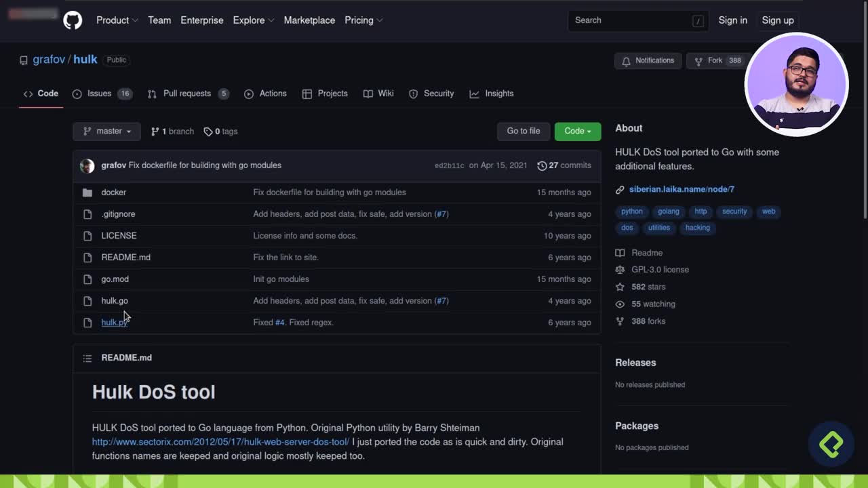View the 55 watching list

click(x=645, y=304)
